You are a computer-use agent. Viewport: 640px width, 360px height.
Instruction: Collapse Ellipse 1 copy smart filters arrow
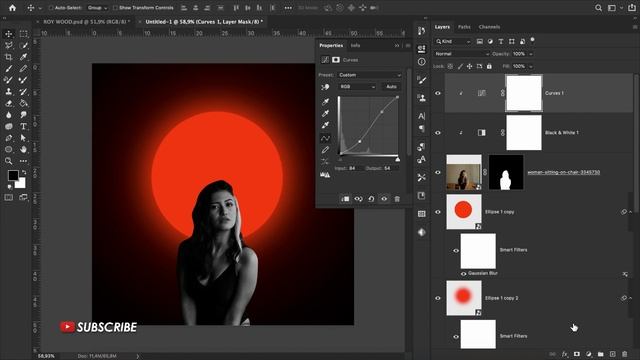pos(631,212)
